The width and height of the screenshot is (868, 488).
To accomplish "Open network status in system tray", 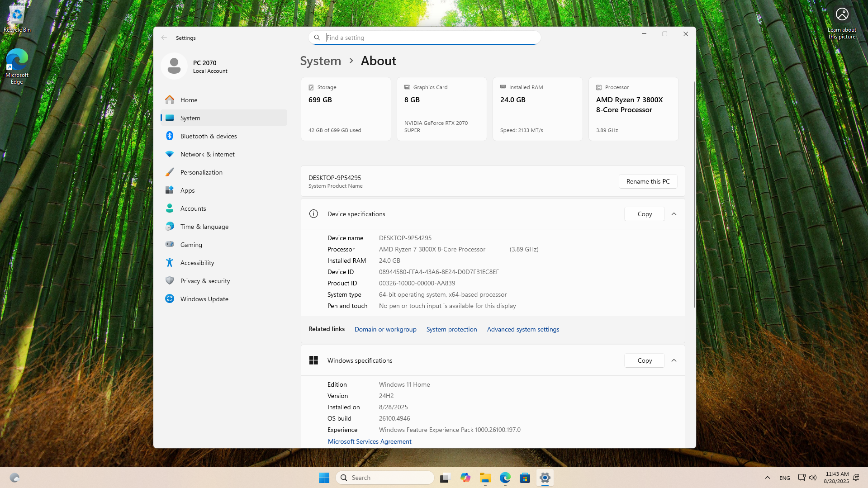I will click(802, 478).
